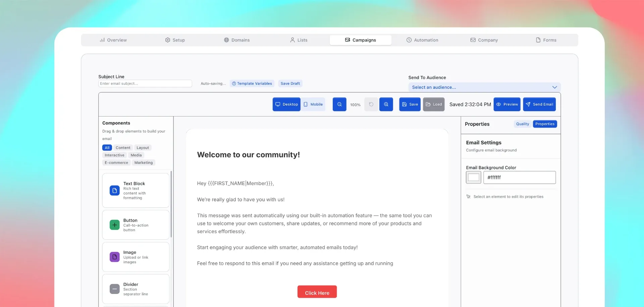Filter components by Layout
The image size is (644, 307).
tap(143, 148)
